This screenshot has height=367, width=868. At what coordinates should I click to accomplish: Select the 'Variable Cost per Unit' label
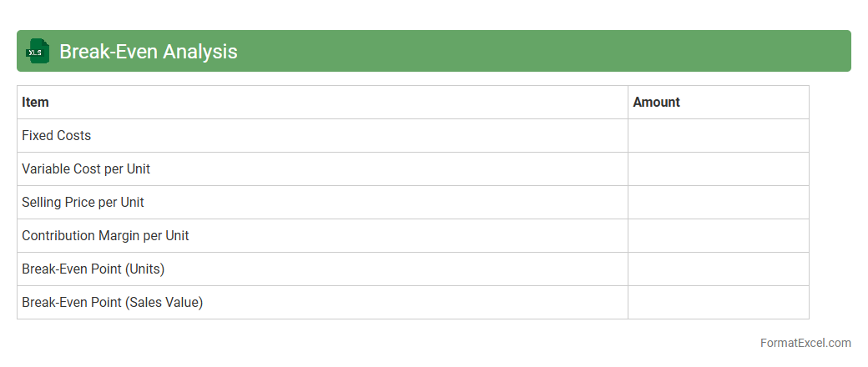click(86, 169)
